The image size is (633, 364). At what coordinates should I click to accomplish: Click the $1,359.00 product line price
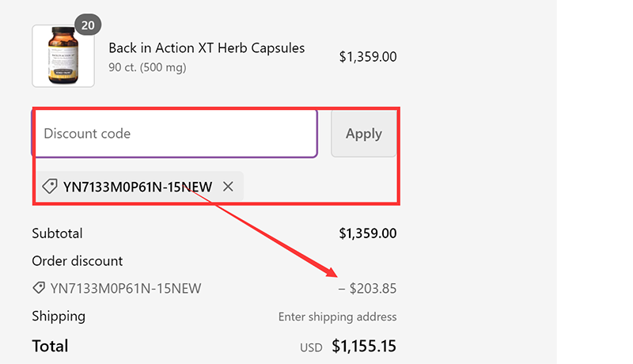(x=368, y=57)
